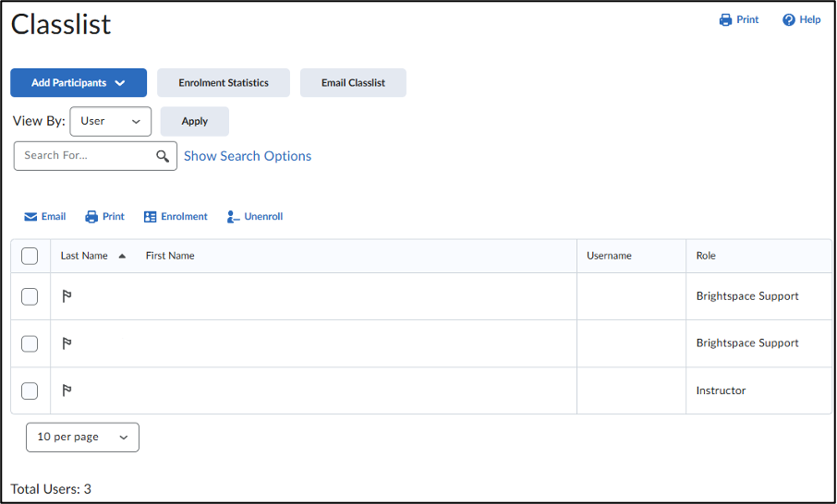The height and width of the screenshot is (504, 837).
Task: Click the Email envelope icon above table
Action: coord(30,217)
